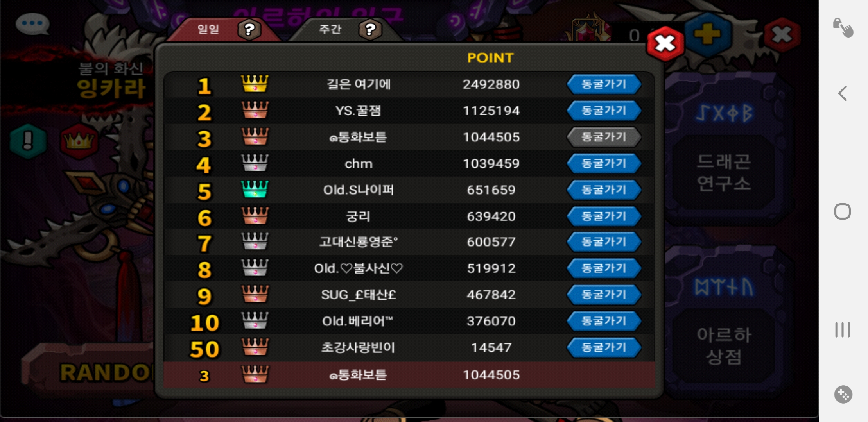Tap the green exclamation notice icon
868x422 pixels.
(28, 141)
